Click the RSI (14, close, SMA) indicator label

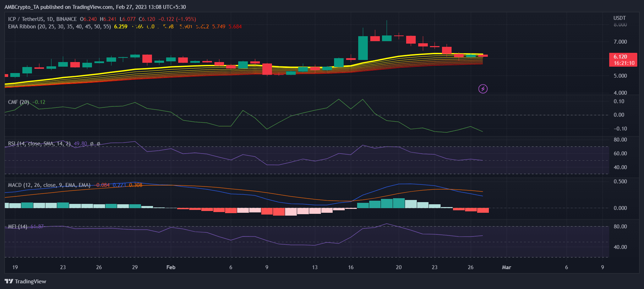39,144
